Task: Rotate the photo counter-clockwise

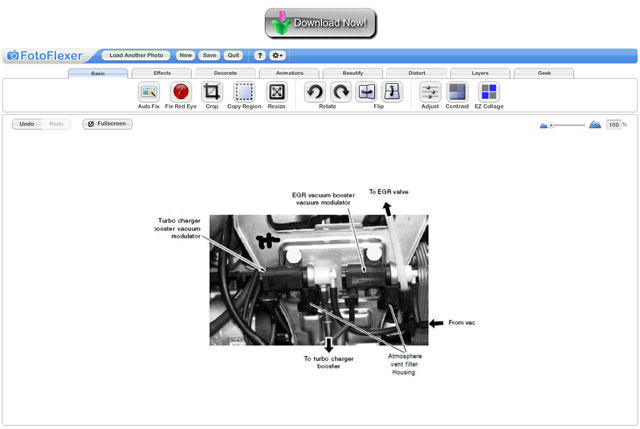Action: (315, 92)
